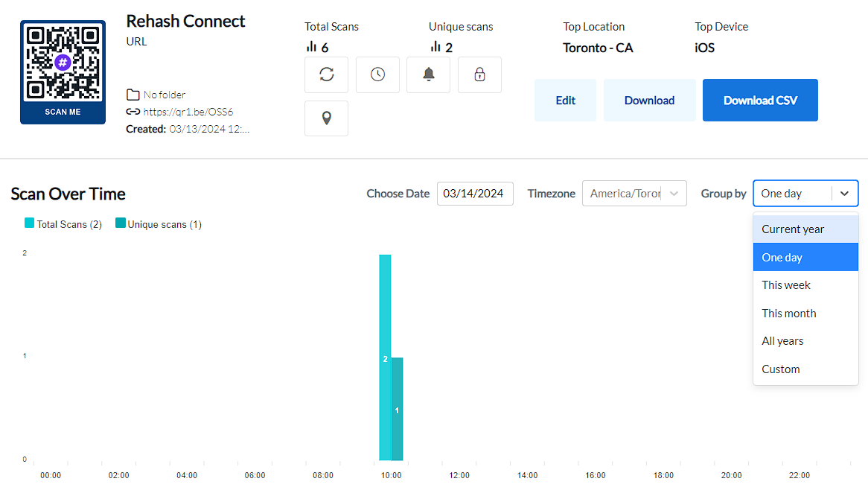The height and width of the screenshot is (499, 868).
Task: Toggle the Unique scans legend item
Action: click(121, 223)
